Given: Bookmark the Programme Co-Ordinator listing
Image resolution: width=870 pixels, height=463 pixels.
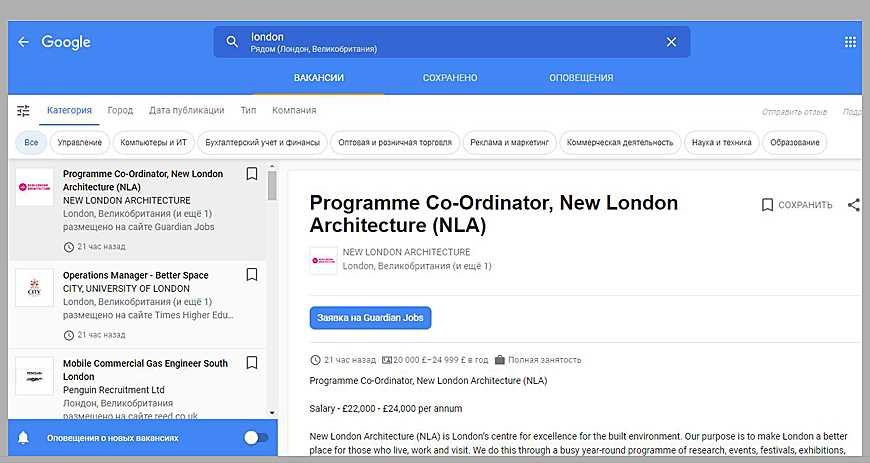Looking at the screenshot, I should tap(252, 174).
